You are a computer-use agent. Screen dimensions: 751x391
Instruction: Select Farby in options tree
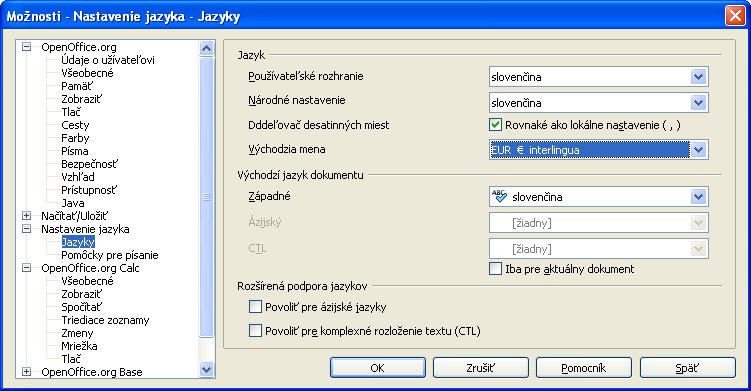[x=75, y=138]
